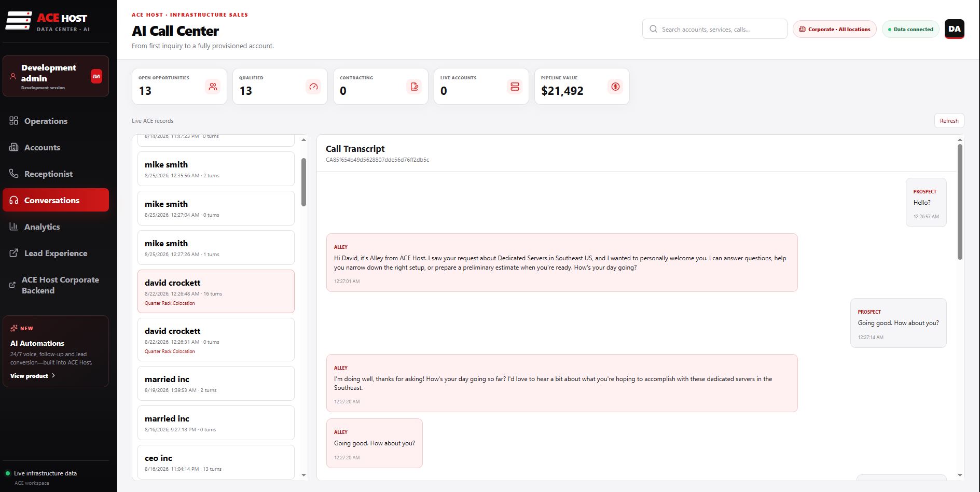This screenshot has height=492, width=980.
Task: Click the conversation list scrollbar thumb
Action: point(303,182)
